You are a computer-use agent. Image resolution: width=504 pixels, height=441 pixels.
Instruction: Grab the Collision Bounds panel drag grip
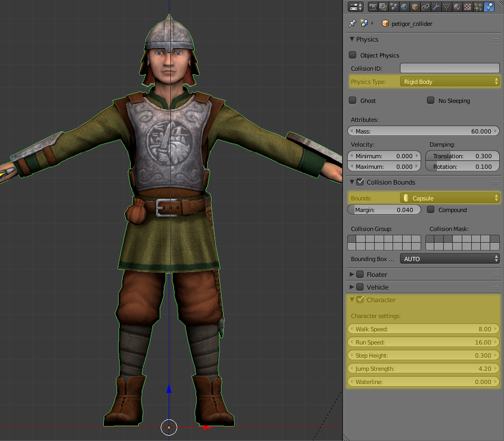tap(495, 183)
